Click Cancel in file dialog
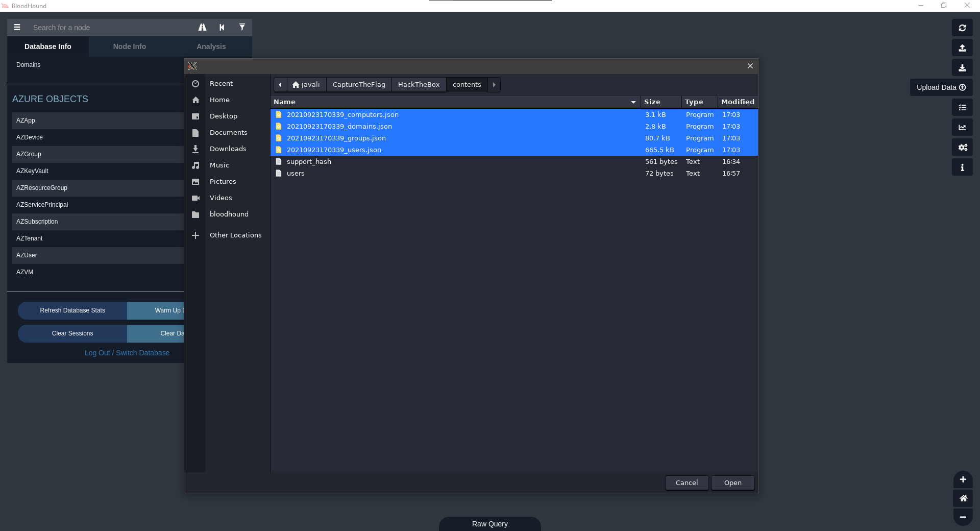This screenshot has height=531, width=980. click(687, 483)
